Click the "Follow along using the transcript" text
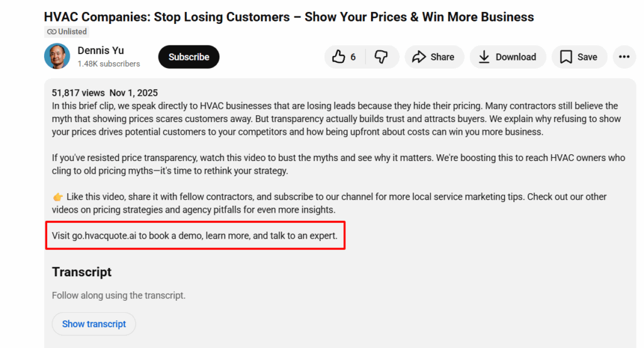Screen dimensions: 644x348 (x=119, y=295)
